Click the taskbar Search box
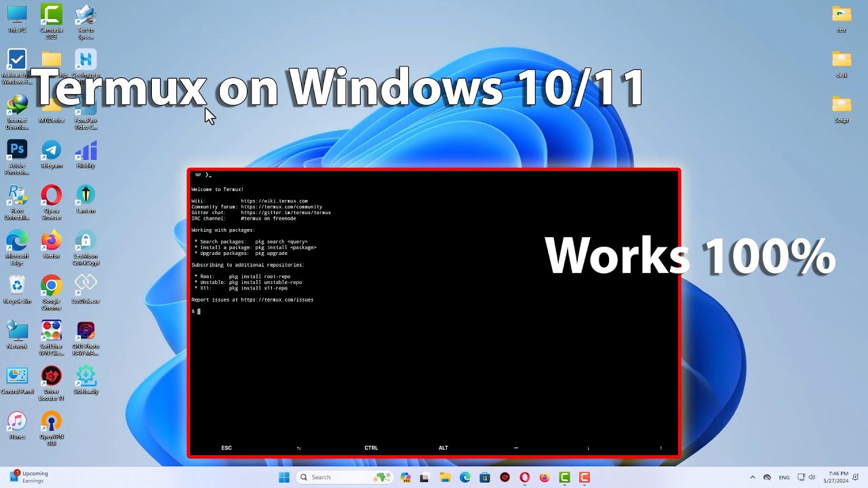 (344, 477)
